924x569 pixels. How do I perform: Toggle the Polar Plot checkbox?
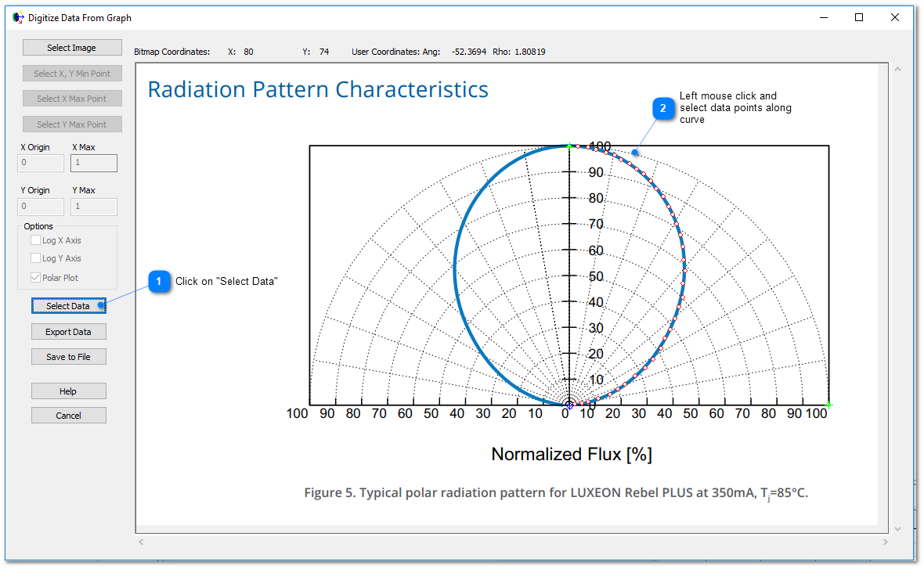coord(36,278)
